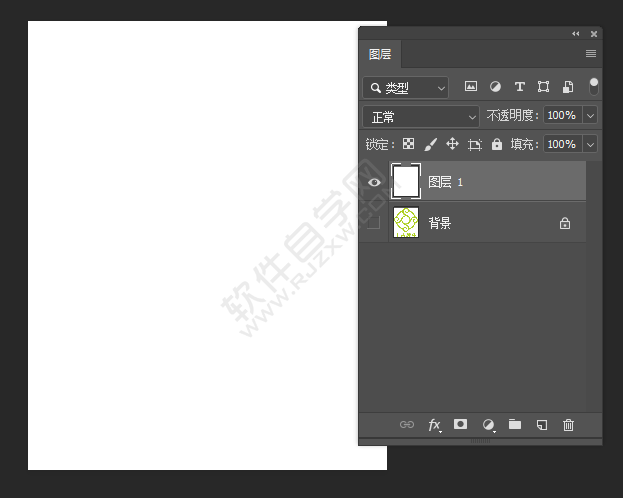Viewport: 623px width, 498px height.
Task: Select the 图层 1 thumbnail
Action: point(406,181)
